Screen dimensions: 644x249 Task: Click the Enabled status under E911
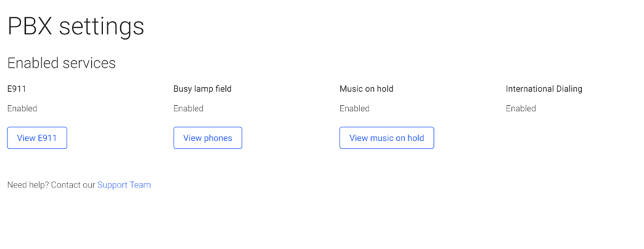22,108
